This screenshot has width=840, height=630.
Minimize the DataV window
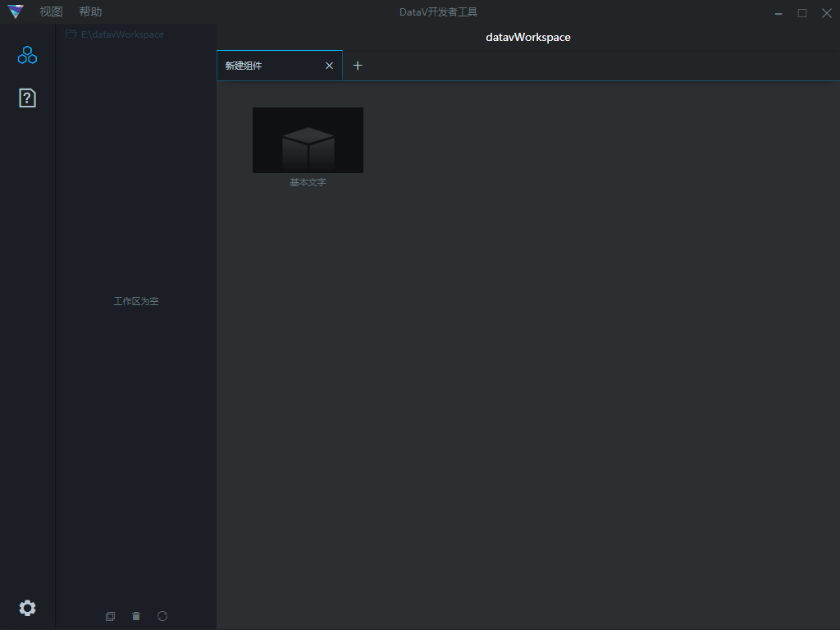(778, 13)
